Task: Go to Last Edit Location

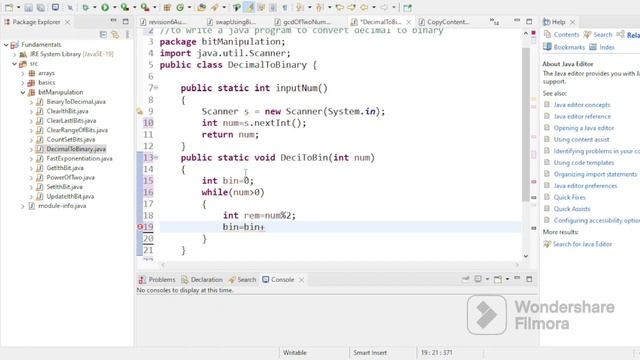Action: [339, 7]
